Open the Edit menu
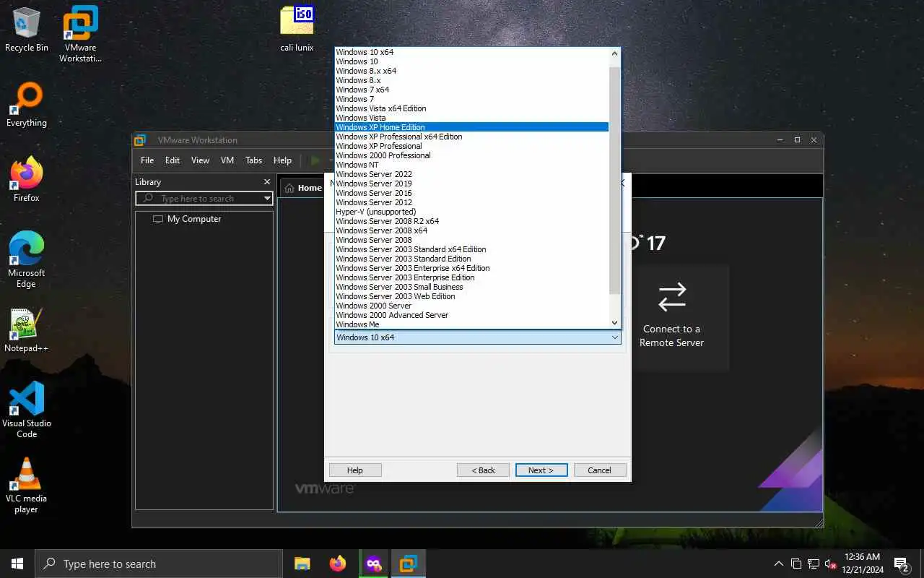 pyautogui.click(x=173, y=160)
